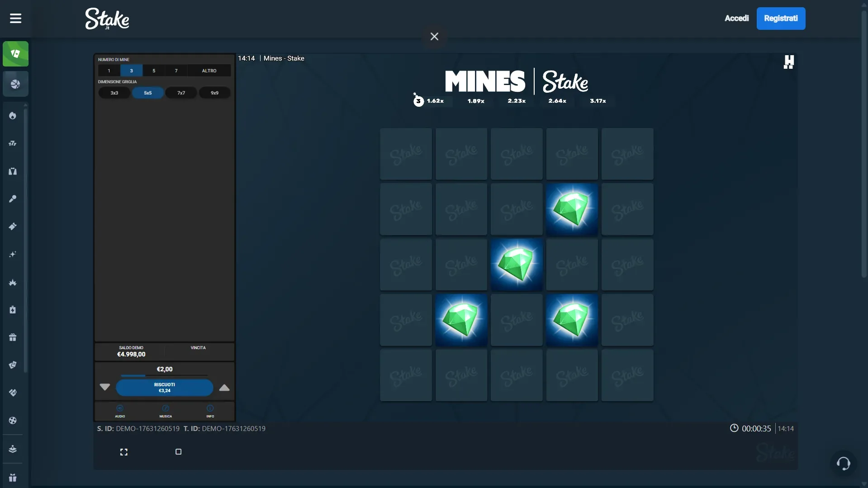Open the gift promotions icon

pyautogui.click(x=12, y=337)
